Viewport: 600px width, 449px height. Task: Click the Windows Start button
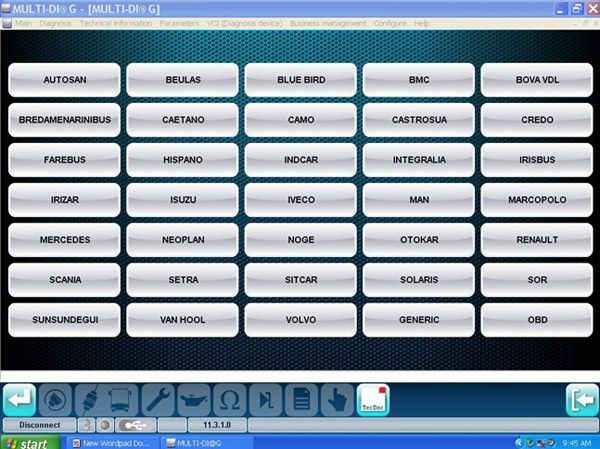[x=27, y=442]
